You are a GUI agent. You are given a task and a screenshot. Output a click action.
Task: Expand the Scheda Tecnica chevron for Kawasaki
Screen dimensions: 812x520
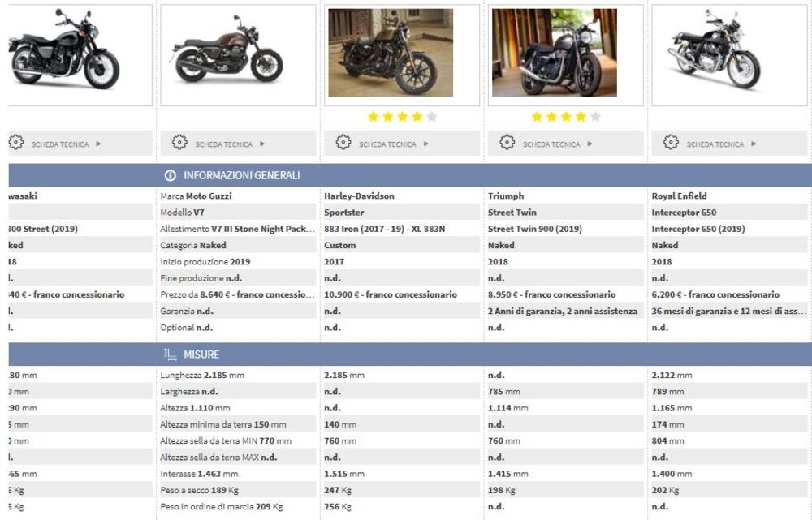pyautogui.click(x=97, y=142)
